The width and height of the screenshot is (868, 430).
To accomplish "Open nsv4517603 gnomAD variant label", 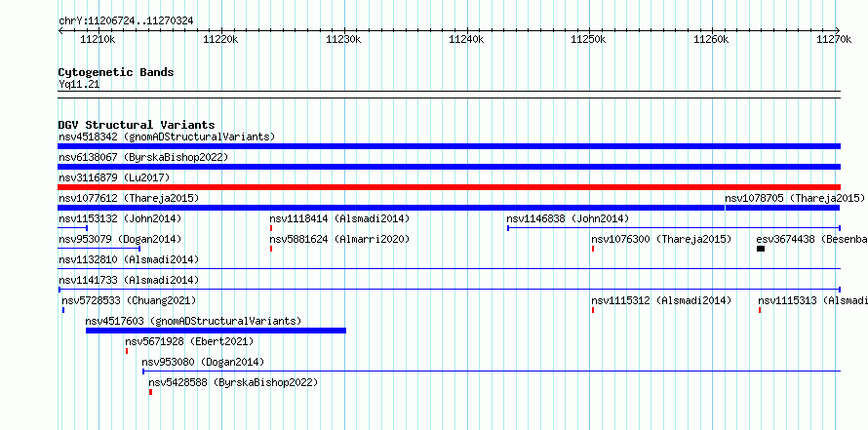I will click(x=193, y=321).
